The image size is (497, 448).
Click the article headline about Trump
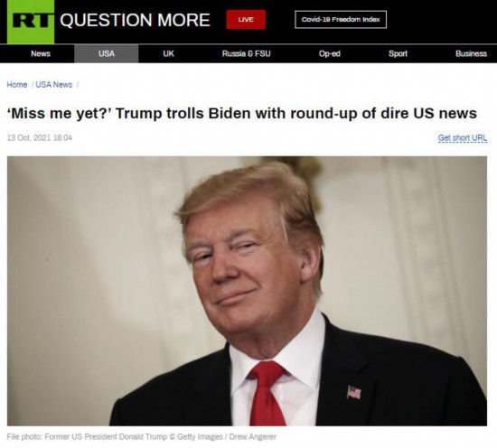pos(242,114)
